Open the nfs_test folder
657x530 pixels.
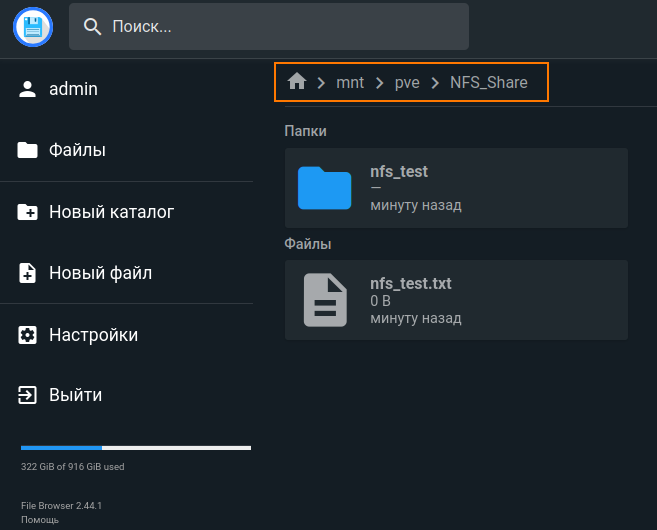[x=456, y=188]
